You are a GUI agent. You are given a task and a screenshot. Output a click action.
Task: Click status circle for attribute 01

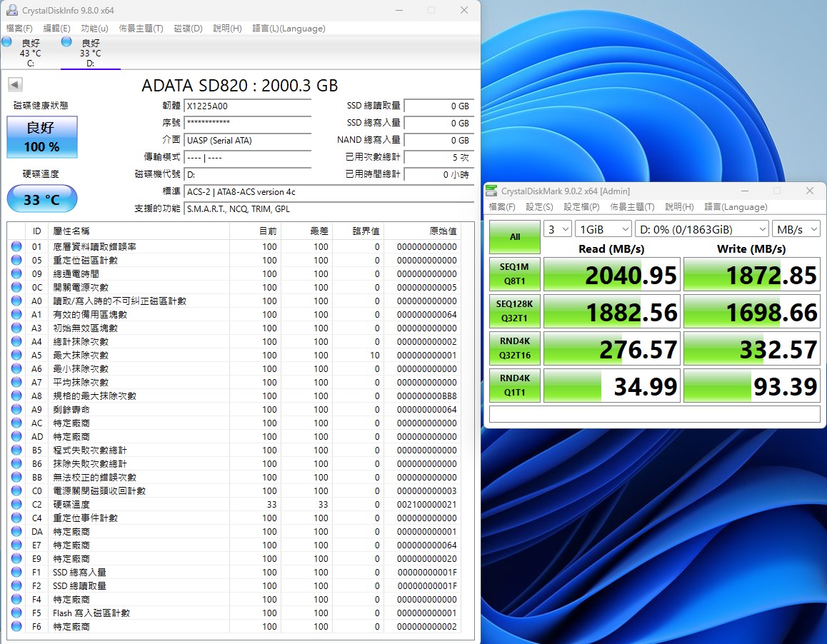point(16,246)
